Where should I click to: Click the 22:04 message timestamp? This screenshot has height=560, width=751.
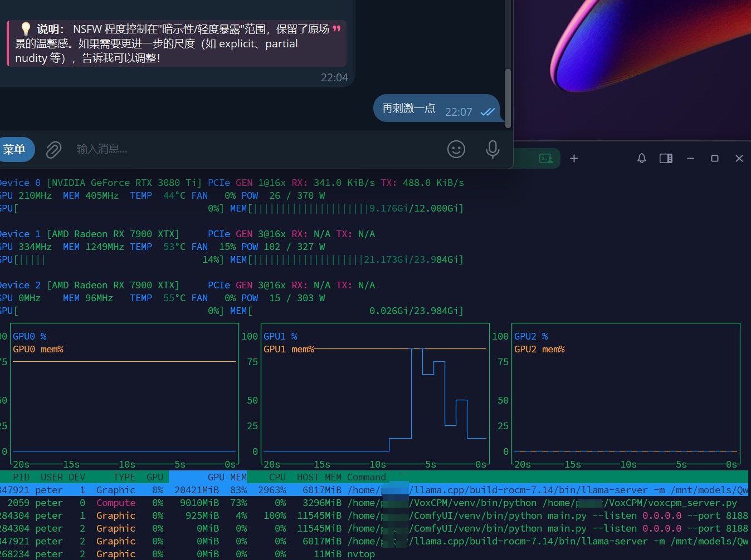[x=334, y=77]
